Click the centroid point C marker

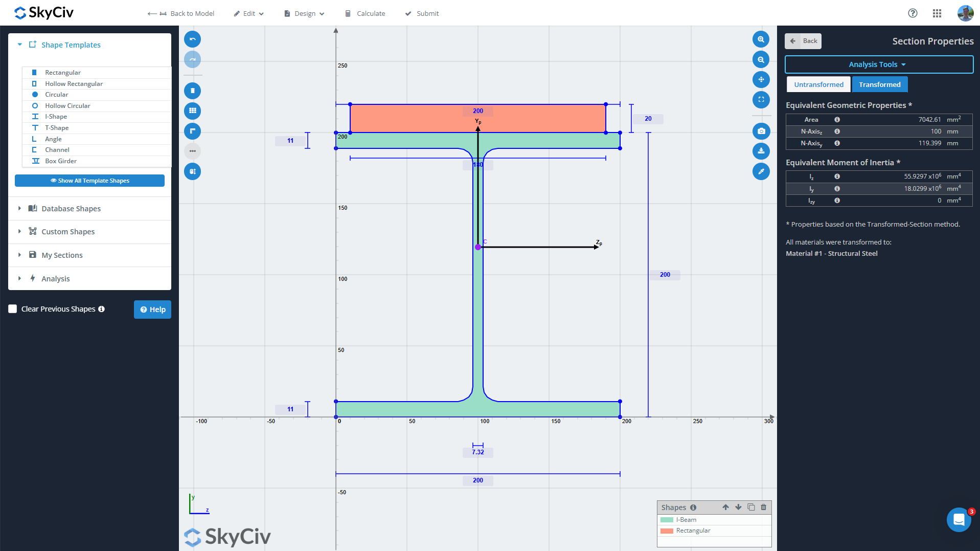click(478, 247)
